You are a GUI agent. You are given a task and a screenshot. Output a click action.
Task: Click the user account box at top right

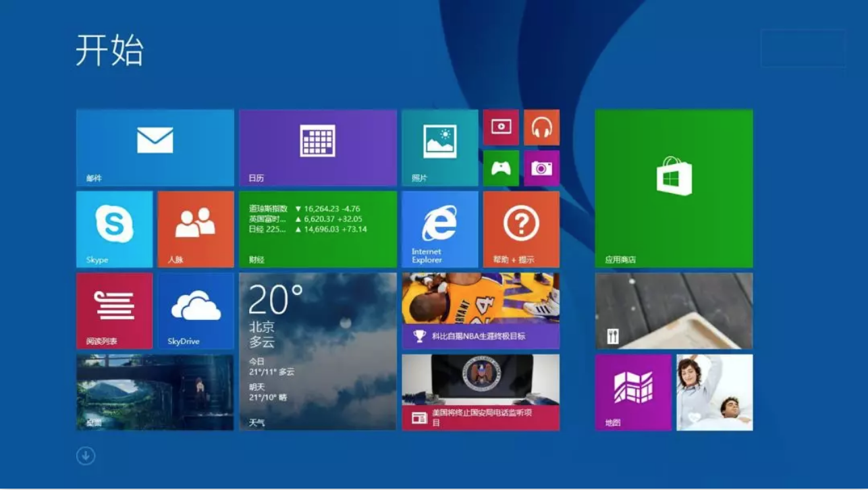pos(803,48)
